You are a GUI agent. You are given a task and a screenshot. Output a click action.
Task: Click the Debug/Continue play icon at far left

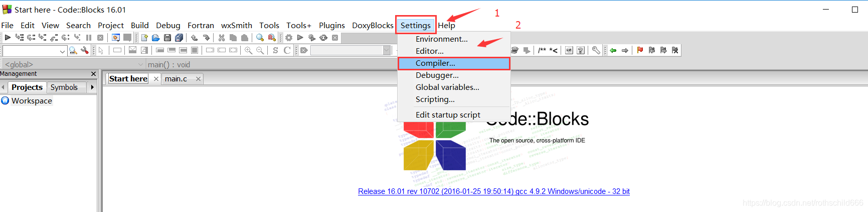pos(8,38)
